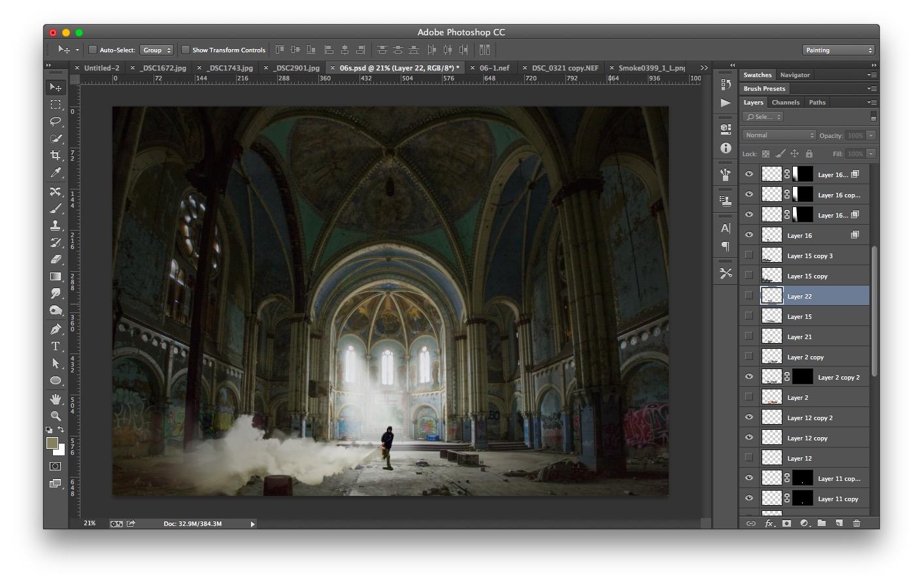Open Auto-Select Group dropdown
923x588 pixels.
coord(156,50)
